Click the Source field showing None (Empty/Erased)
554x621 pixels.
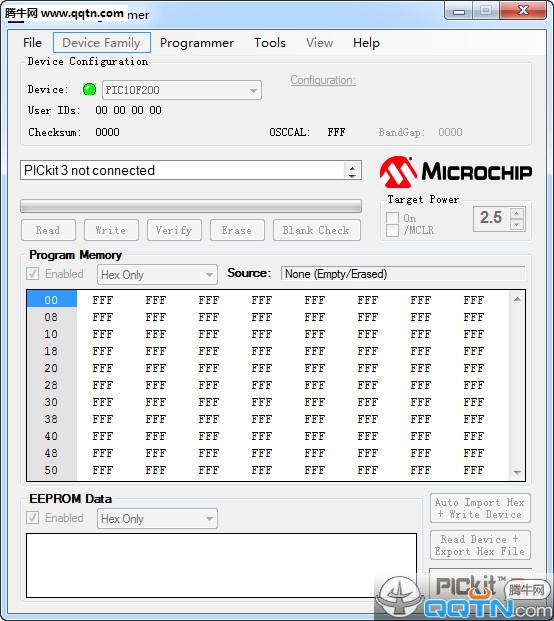(403, 274)
